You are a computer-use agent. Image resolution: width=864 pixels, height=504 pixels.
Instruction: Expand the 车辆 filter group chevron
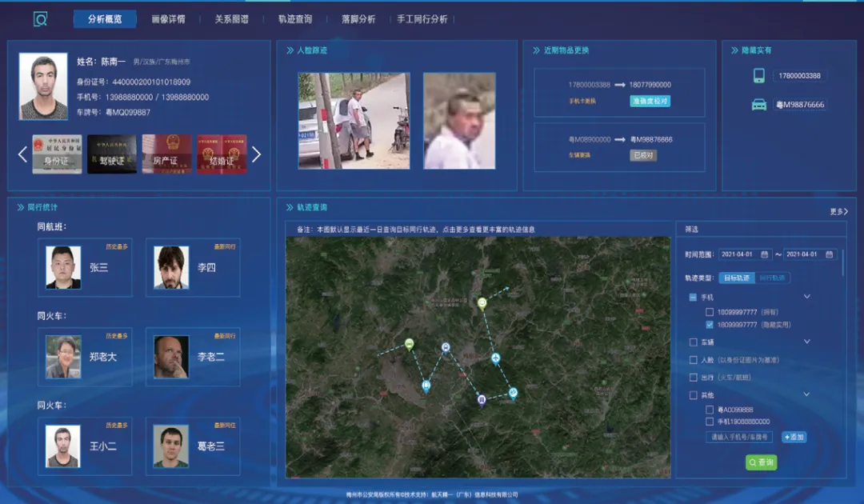click(x=806, y=342)
